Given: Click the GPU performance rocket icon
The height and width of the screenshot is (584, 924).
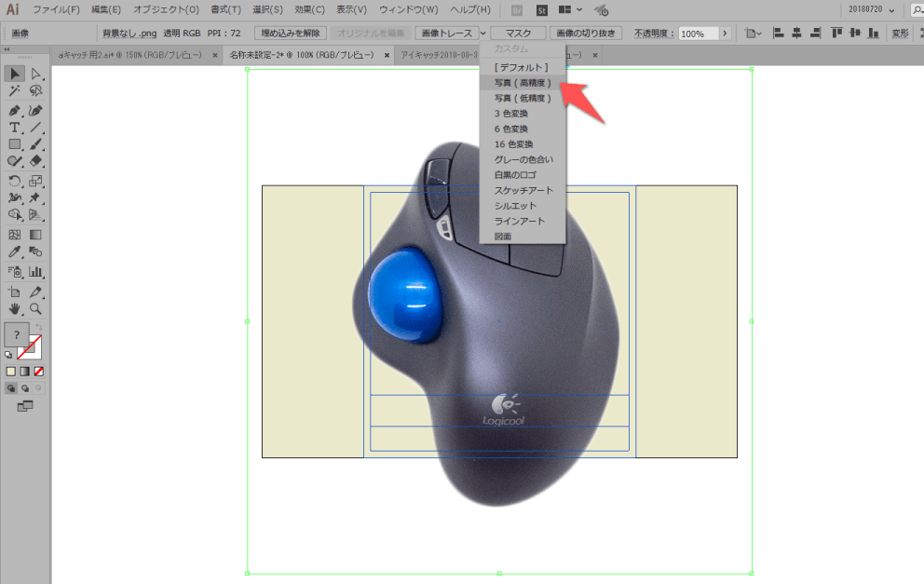Looking at the screenshot, I should [x=601, y=10].
